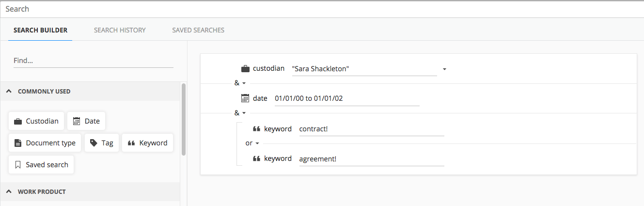The height and width of the screenshot is (206, 644).
Task: Open the custodian value dropdown arrow
Action: [x=444, y=69]
